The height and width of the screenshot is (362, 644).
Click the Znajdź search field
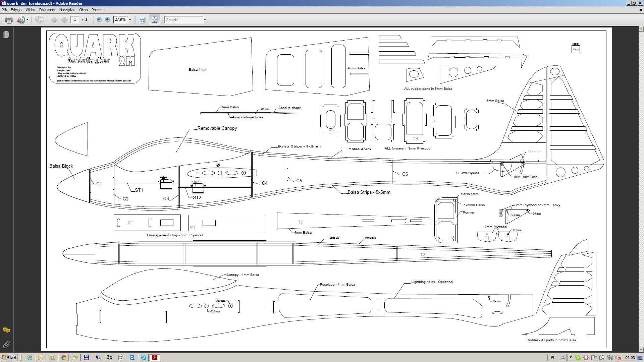click(184, 19)
